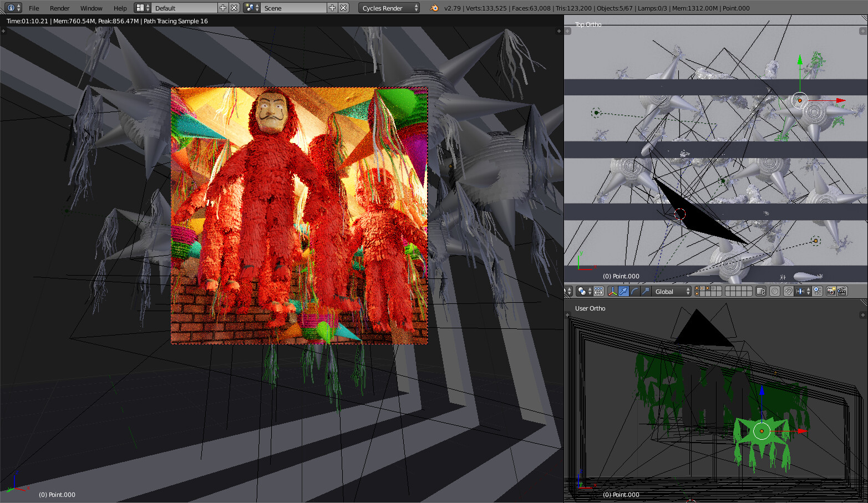
Task: Expand main viewport left region plus icon
Action: click(x=3, y=31)
